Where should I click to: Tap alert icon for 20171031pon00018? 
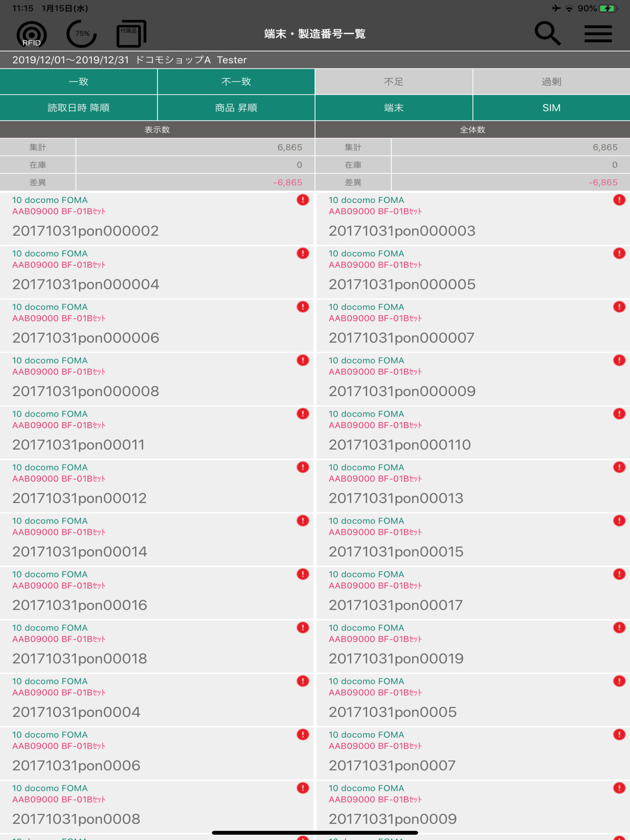[302, 628]
